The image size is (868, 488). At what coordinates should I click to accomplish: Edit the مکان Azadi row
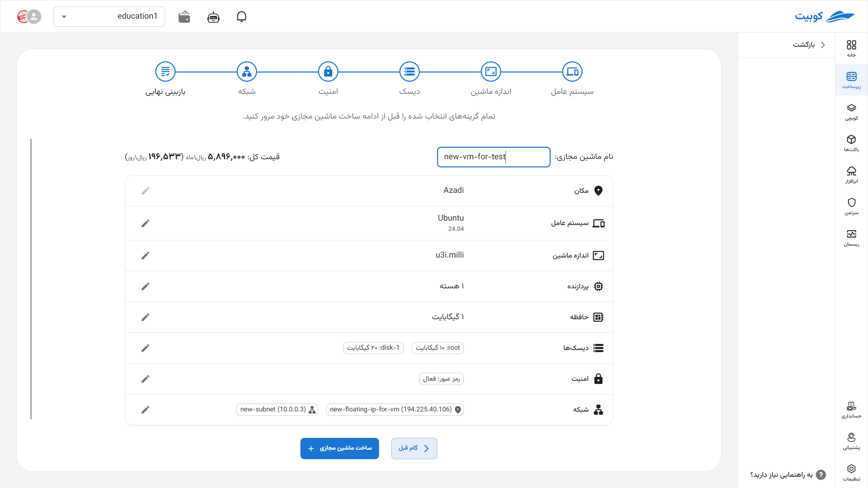point(145,191)
